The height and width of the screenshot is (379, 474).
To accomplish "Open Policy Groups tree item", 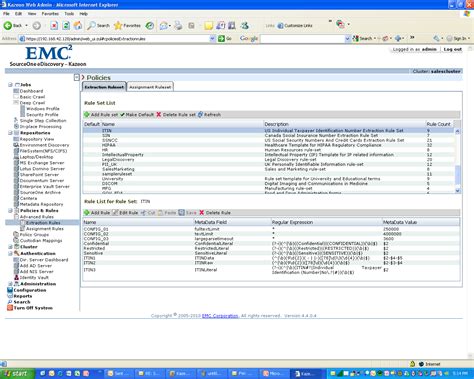I will click(x=34, y=235).
